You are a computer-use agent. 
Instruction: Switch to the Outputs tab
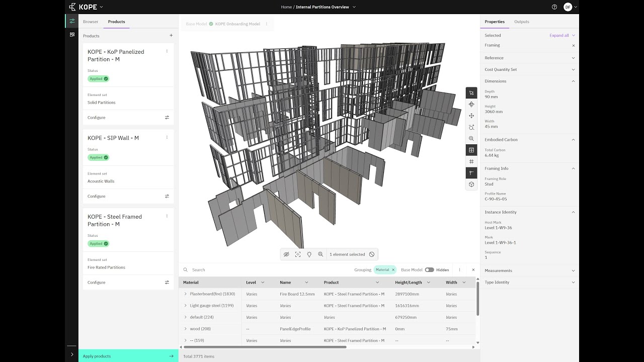tap(521, 22)
